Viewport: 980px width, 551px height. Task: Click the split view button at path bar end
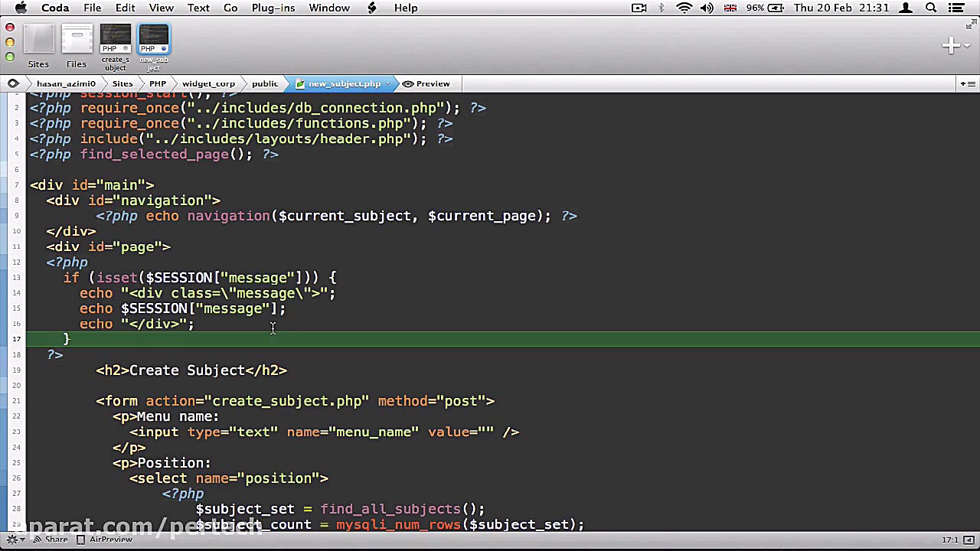968,83
